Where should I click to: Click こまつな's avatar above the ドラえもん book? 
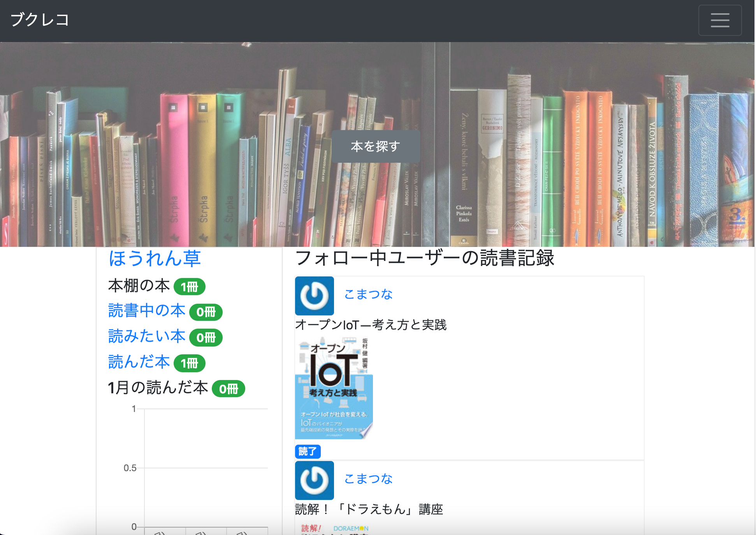tap(314, 480)
